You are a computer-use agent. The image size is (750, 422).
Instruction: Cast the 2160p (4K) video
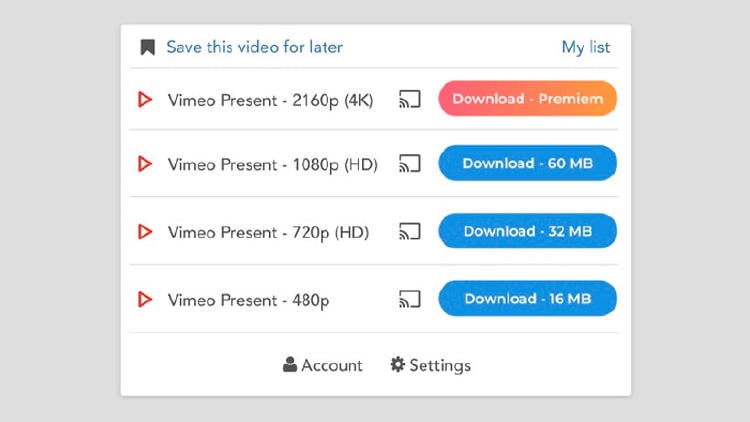409,99
